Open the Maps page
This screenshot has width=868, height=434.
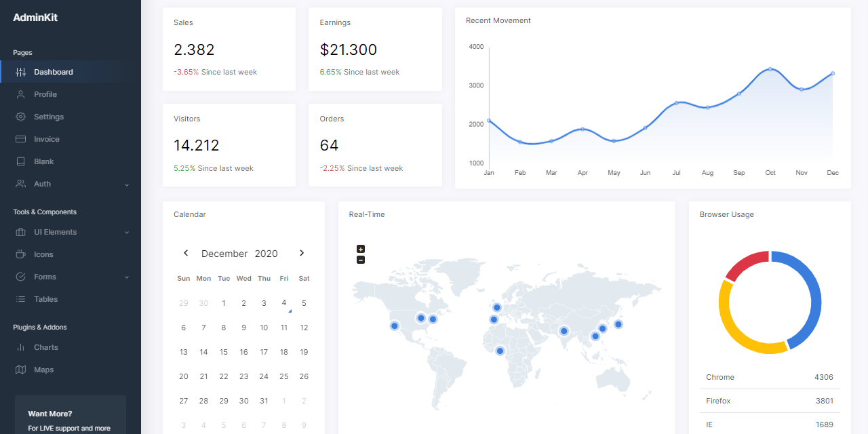71,370
